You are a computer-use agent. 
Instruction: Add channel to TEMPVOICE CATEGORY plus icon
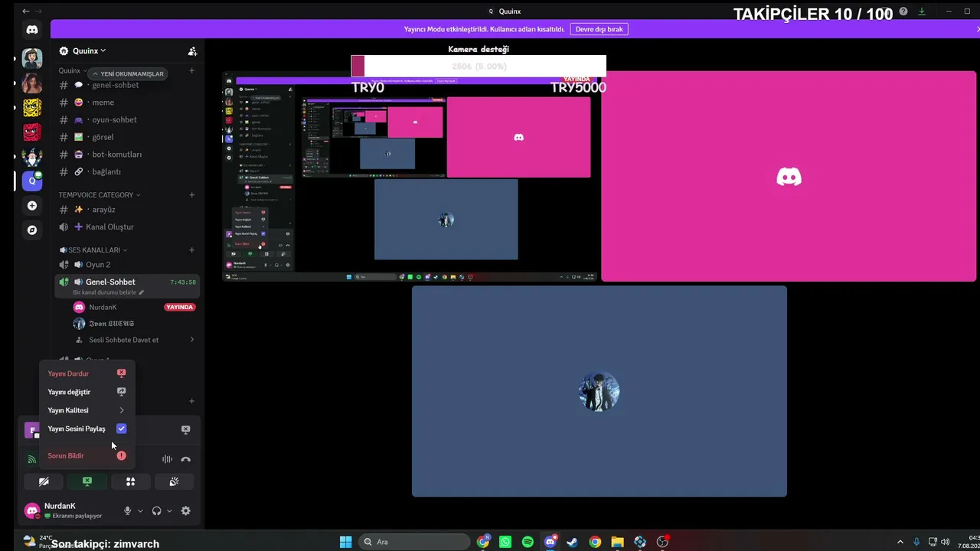point(191,194)
